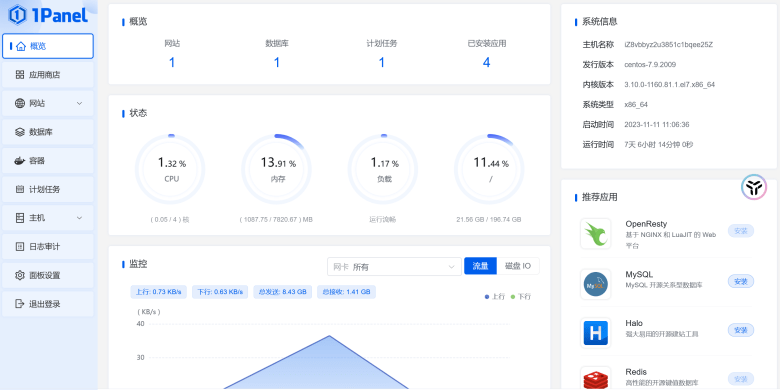Click the logout arrow icon
The image size is (780, 390).
(x=20, y=304)
